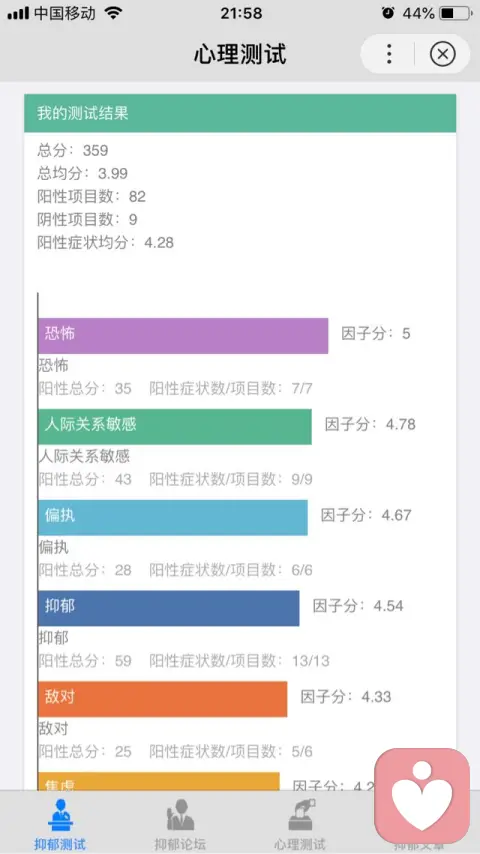Tap the 抑郁论坛 person icon
Image resolution: width=480 pixels, height=854 pixels.
[180, 815]
